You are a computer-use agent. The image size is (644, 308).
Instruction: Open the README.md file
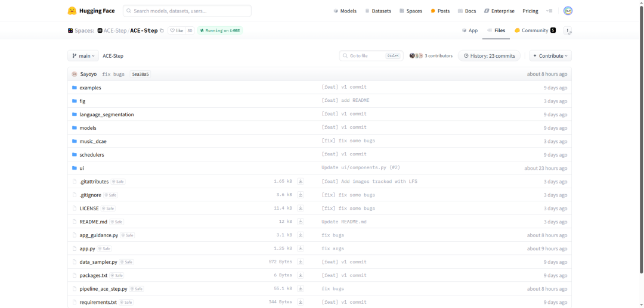tap(93, 222)
